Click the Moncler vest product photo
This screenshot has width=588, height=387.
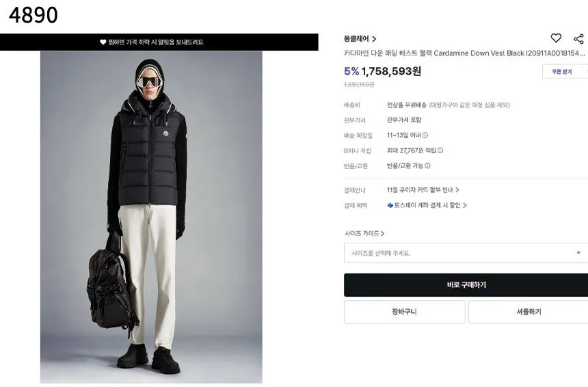coord(151,217)
